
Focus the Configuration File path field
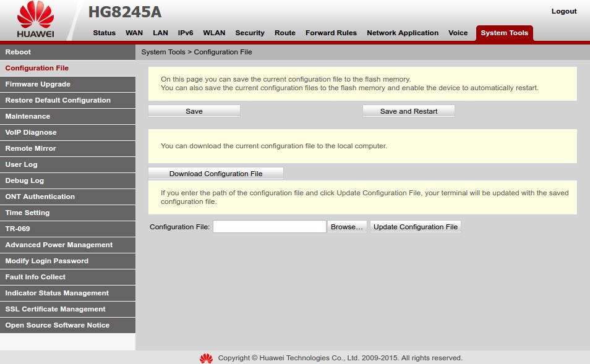click(269, 227)
